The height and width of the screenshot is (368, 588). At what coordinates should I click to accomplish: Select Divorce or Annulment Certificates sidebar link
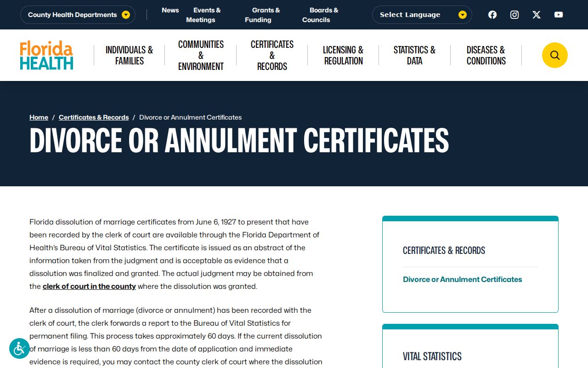(x=462, y=279)
